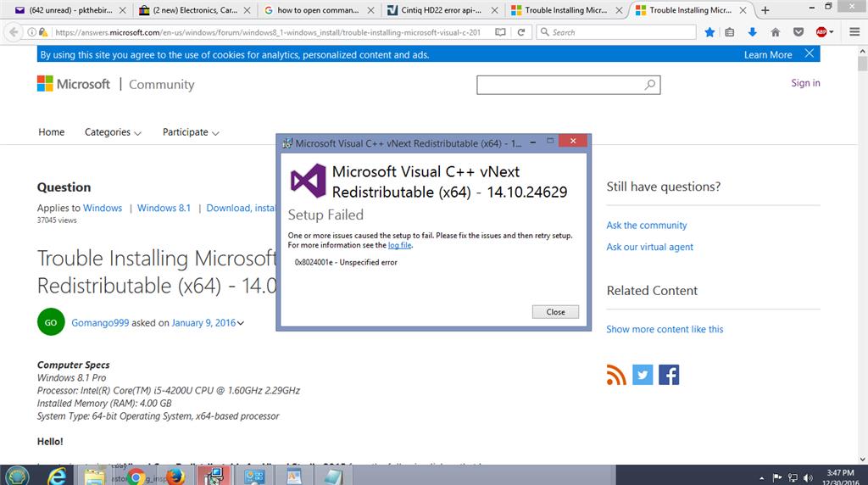This screenshot has height=485, width=868.
Task: Click Show more content like this
Action: pyautogui.click(x=665, y=329)
